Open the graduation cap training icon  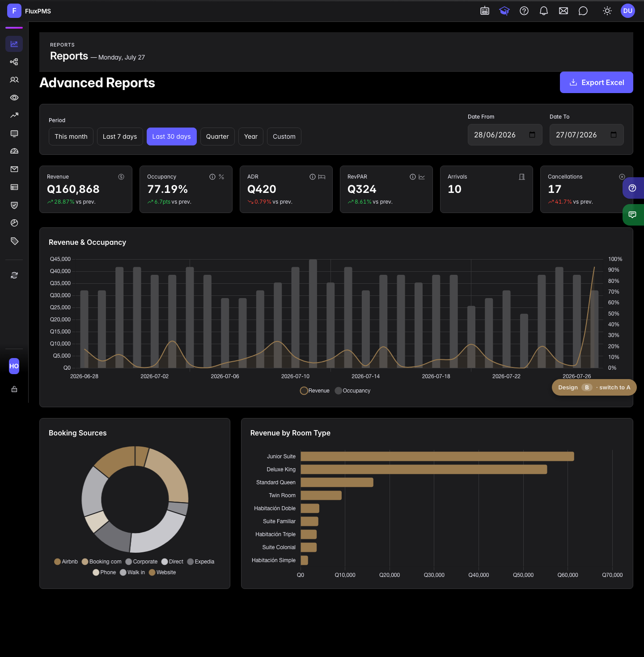coord(504,11)
